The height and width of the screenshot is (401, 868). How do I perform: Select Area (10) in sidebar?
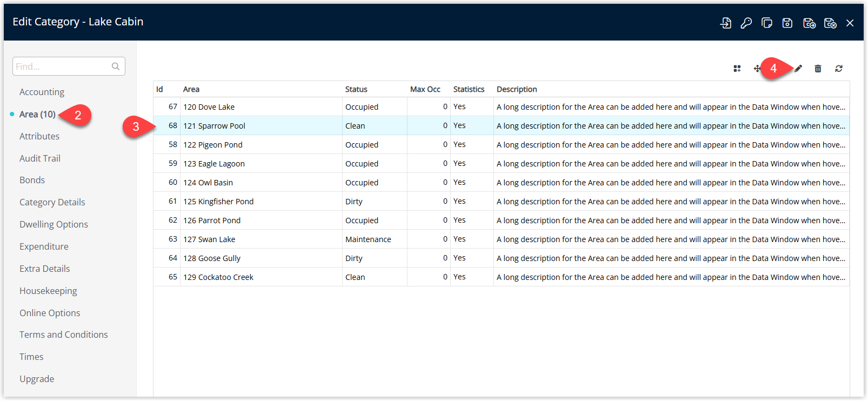coord(37,114)
